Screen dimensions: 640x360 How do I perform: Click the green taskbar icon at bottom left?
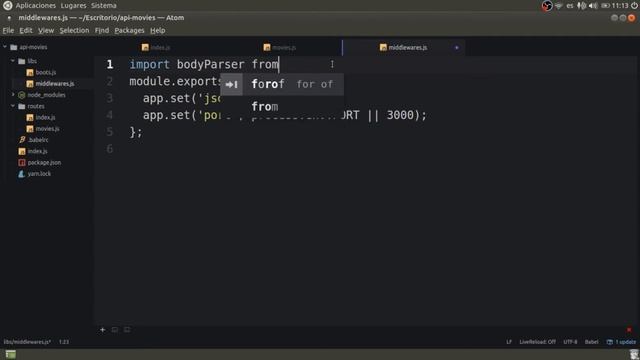pos(11,354)
